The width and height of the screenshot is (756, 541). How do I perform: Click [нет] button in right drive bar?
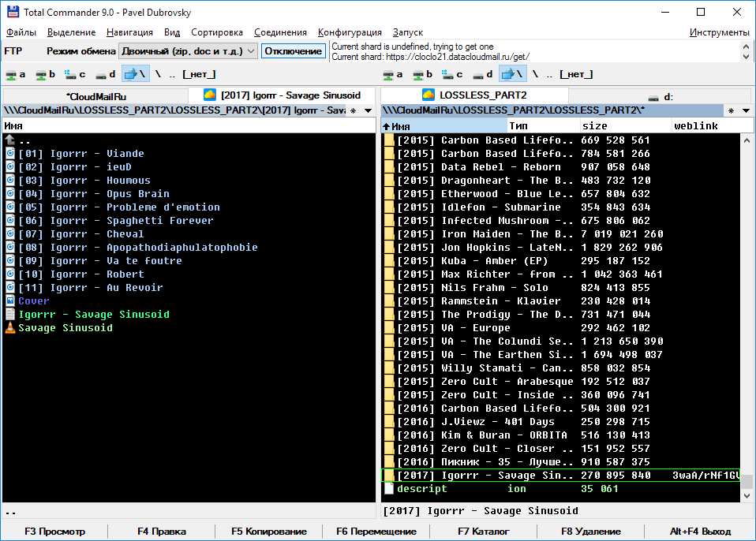click(576, 74)
